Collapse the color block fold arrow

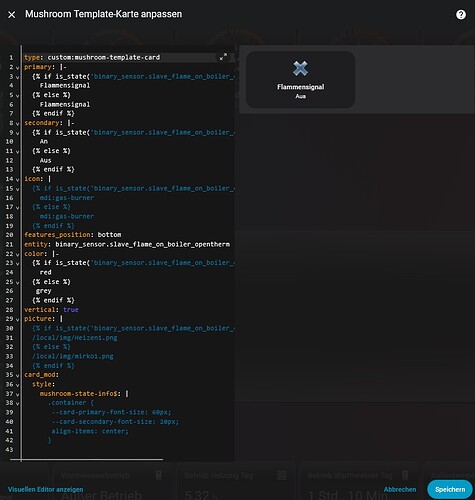[18, 254]
